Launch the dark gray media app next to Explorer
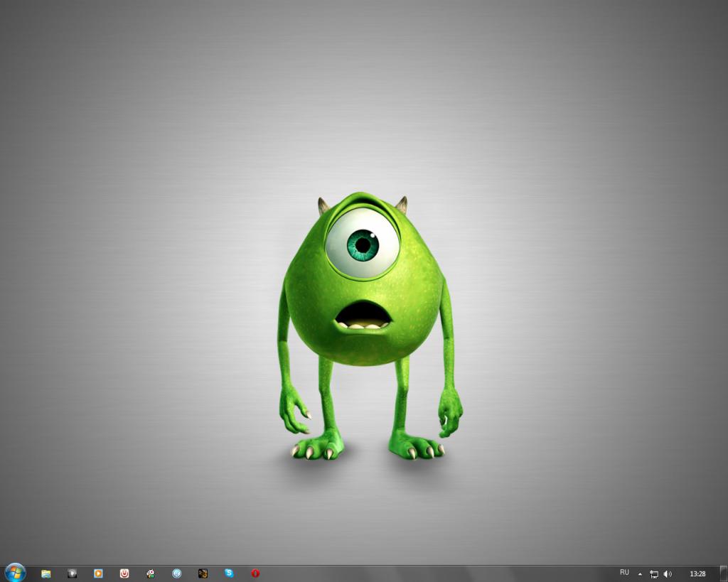This screenshot has height=582, width=728. [72, 573]
